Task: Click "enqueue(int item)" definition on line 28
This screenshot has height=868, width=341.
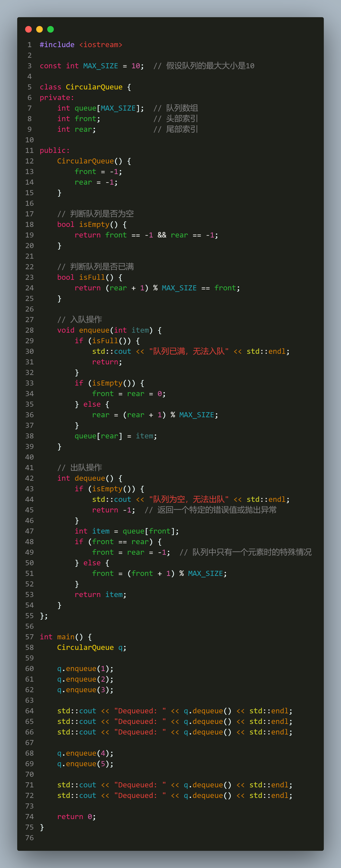Action: pos(116,330)
